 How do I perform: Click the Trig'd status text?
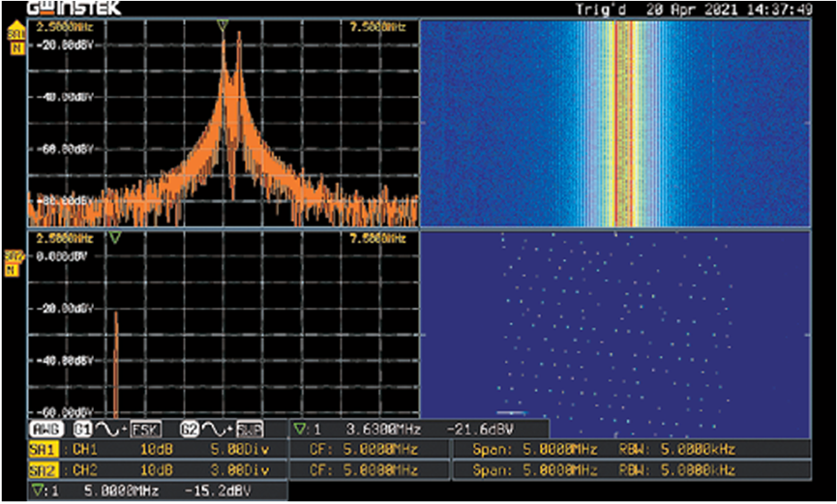click(601, 10)
